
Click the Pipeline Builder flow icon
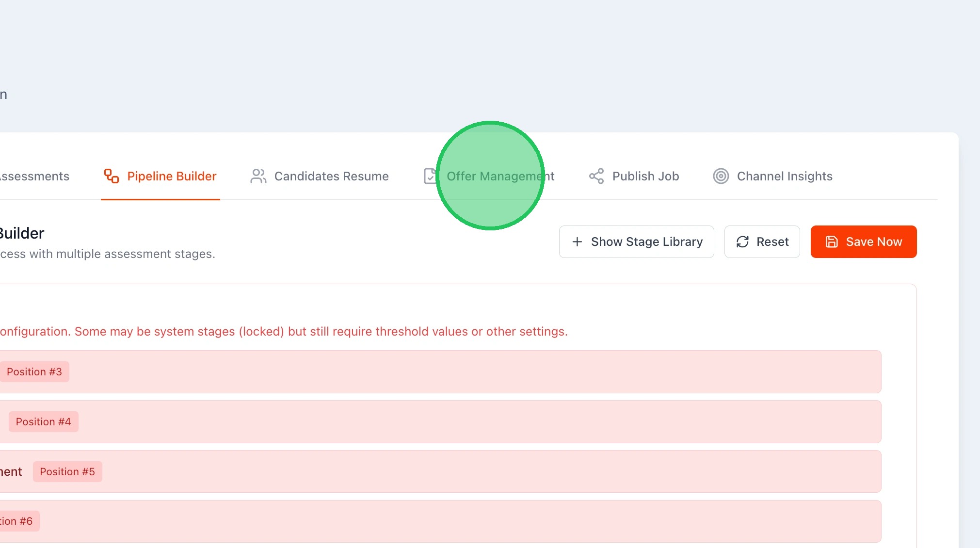point(112,176)
